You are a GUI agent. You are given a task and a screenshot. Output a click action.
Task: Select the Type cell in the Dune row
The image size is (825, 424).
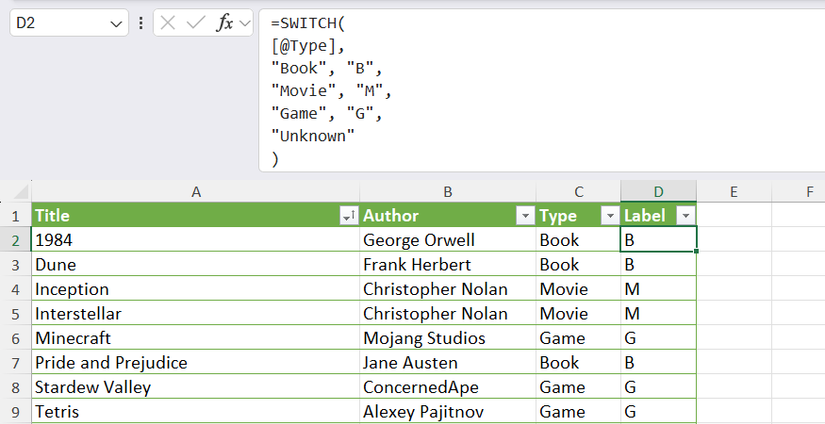pos(578,265)
